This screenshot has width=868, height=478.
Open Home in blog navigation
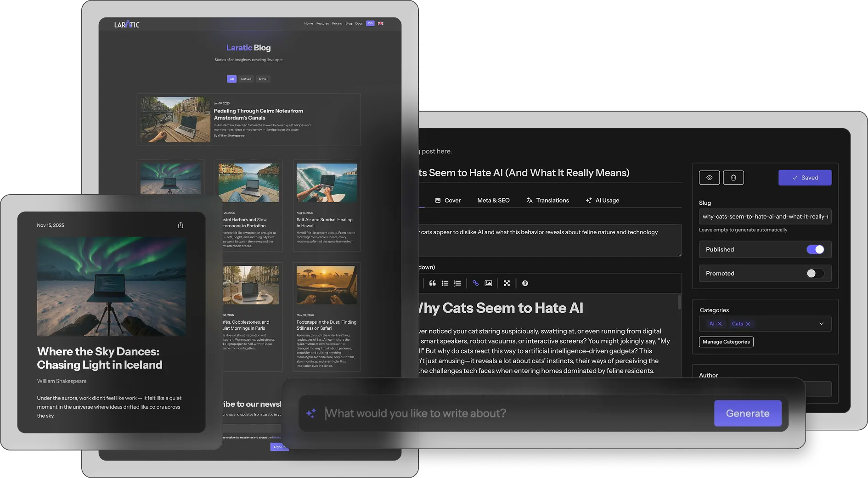(309, 23)
